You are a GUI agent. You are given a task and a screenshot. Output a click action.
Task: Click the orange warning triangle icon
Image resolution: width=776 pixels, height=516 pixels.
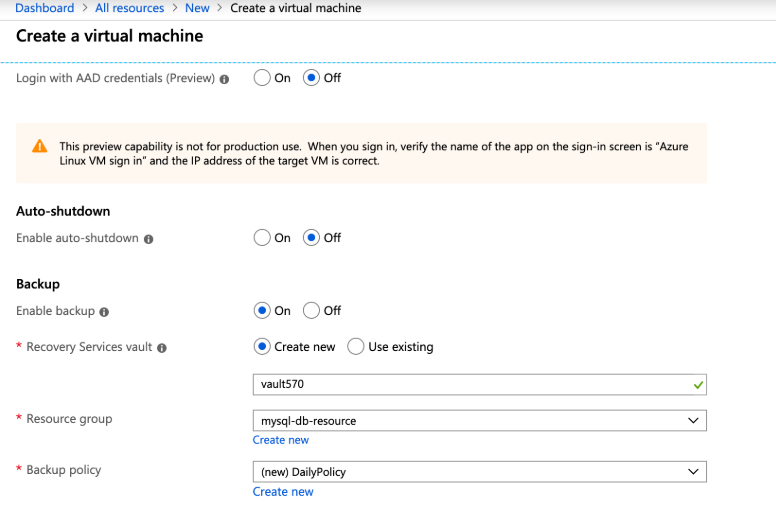coord(39,146)
